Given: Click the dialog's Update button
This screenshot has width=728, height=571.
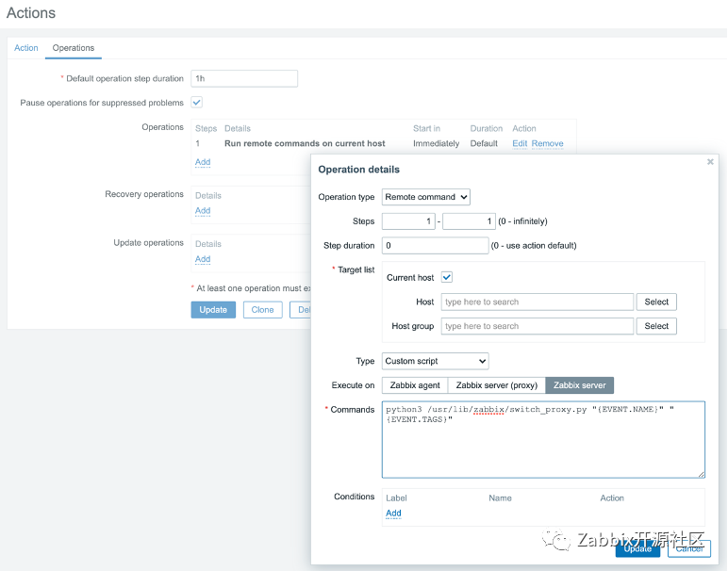Looking at the screenshot, I should [x=637, y=548].
